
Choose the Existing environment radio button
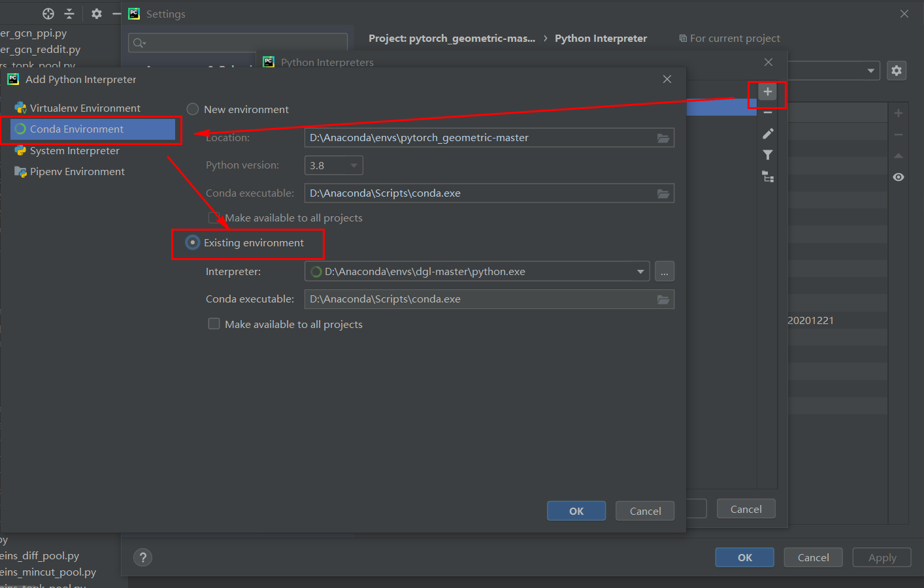(x=193, y=243)
